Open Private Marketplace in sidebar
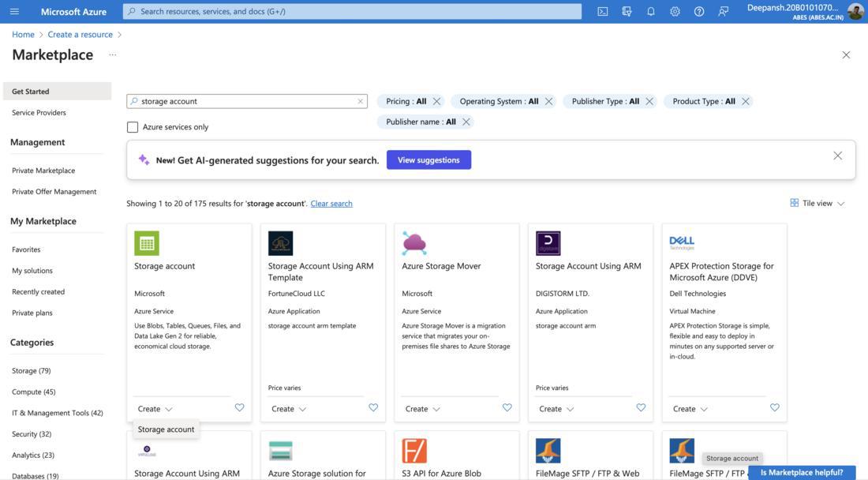 point(43,171)
